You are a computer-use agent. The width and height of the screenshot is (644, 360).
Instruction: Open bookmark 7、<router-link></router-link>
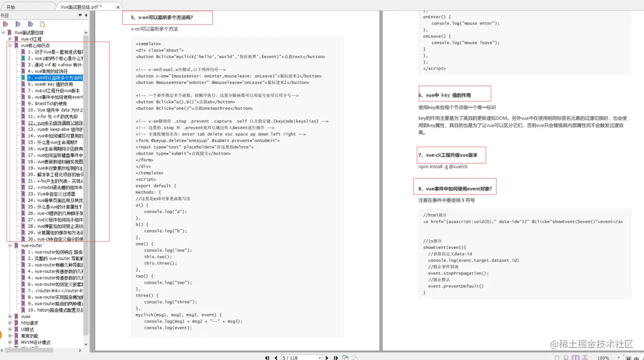(x=55, y=291)
